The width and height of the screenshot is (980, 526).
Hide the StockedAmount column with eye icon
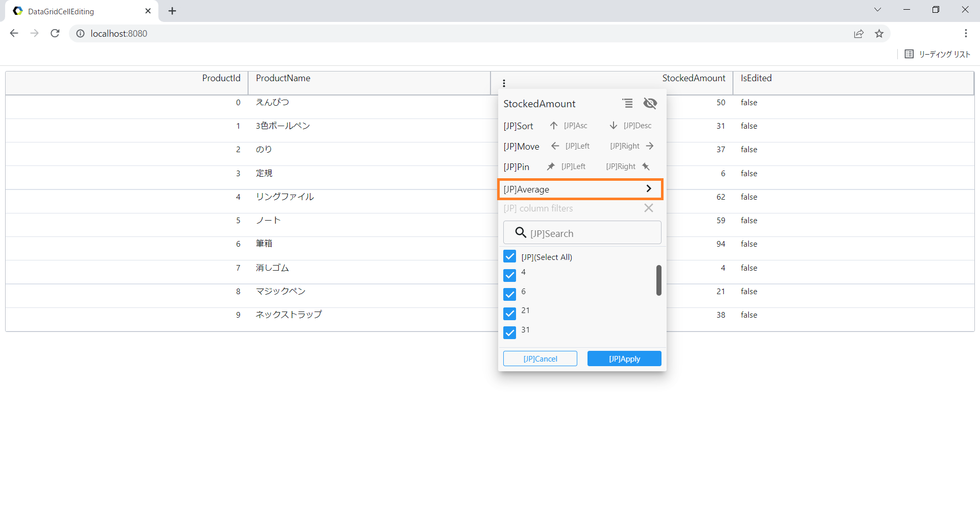coord(650,103)
